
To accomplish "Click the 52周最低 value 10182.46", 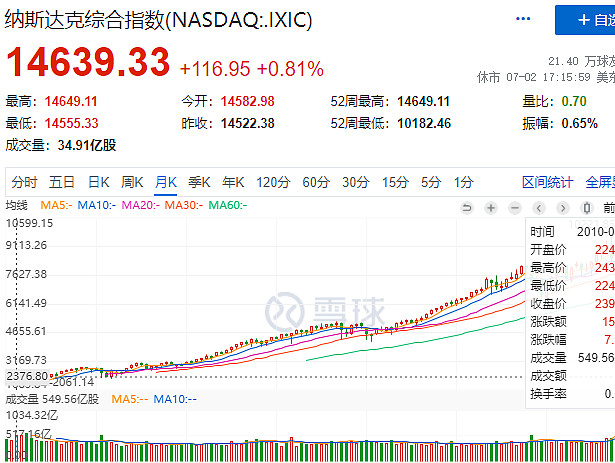I will (x=424, y=123).
